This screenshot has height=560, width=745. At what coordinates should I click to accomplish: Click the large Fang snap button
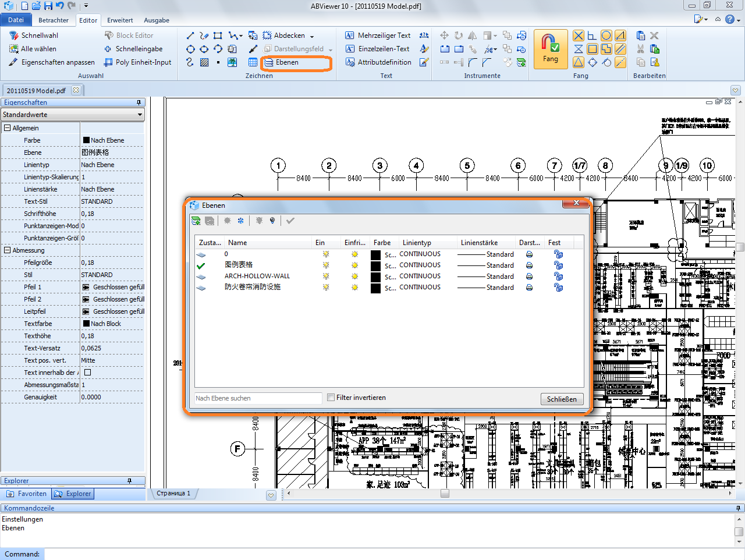point(550,49)
